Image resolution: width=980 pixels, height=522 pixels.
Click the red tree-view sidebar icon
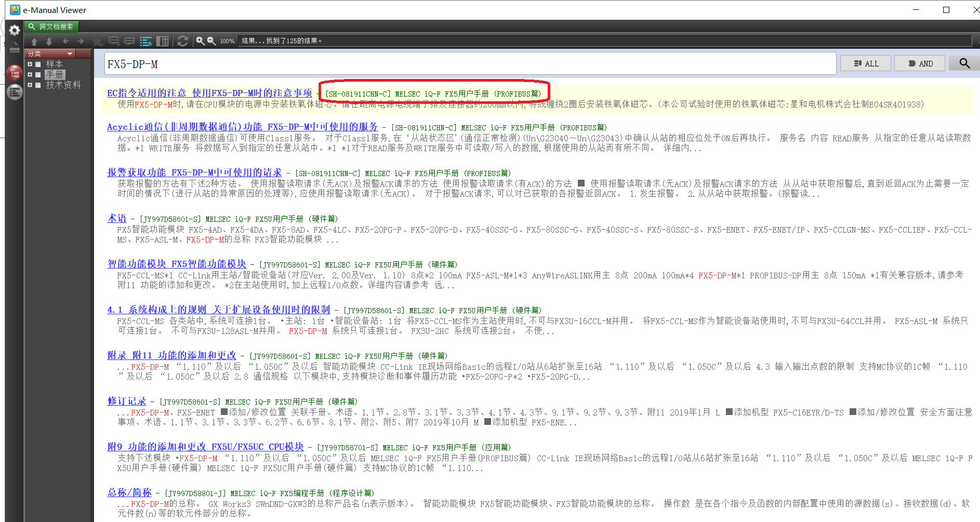click(x=15, y=73)
